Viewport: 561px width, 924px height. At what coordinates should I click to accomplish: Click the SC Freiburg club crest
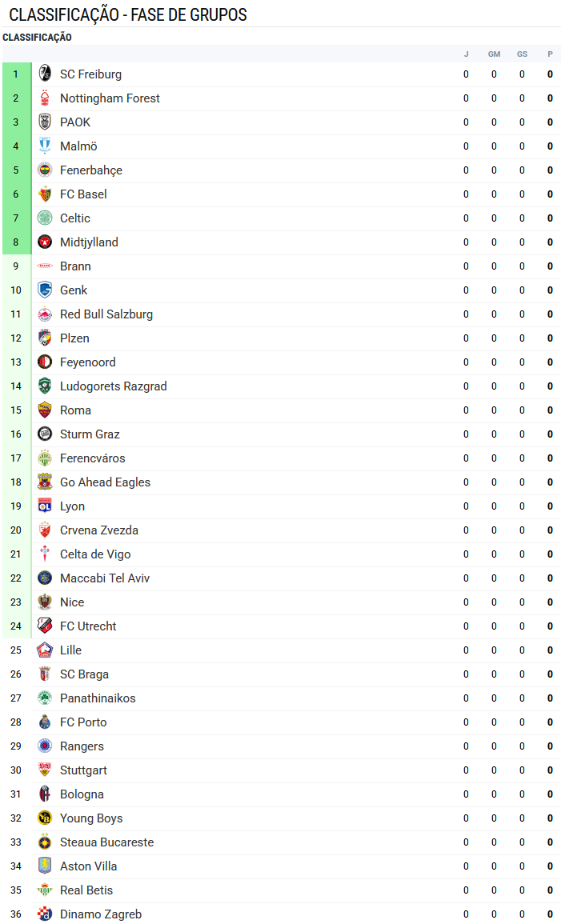pyautogui.click(x=45, y=74)
